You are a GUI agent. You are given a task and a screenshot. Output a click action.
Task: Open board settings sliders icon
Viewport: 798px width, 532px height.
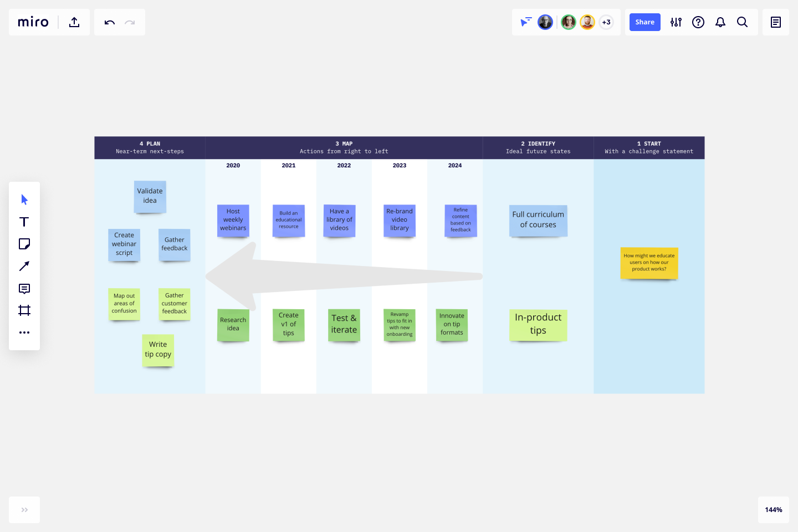pos(676,22)
